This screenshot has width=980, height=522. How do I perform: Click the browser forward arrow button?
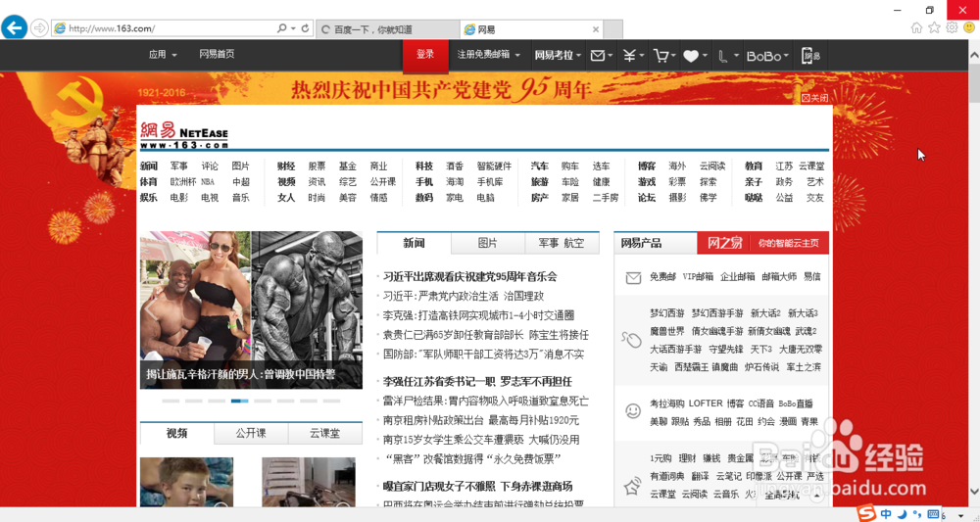coord(39,28)
